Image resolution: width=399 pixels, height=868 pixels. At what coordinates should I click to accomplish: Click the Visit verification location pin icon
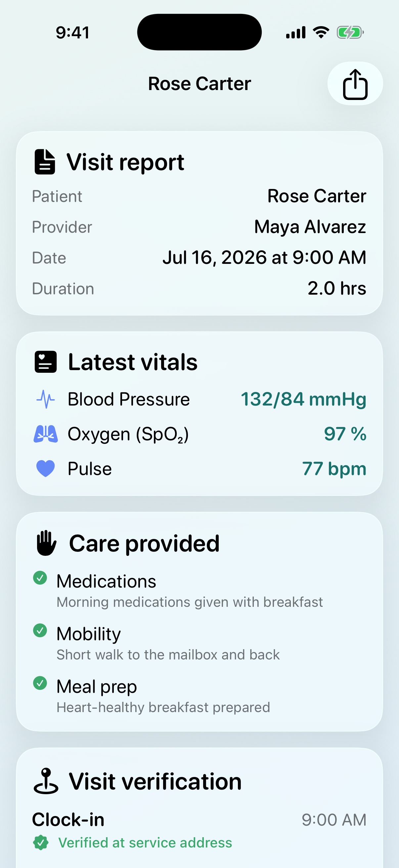point(46,781)
